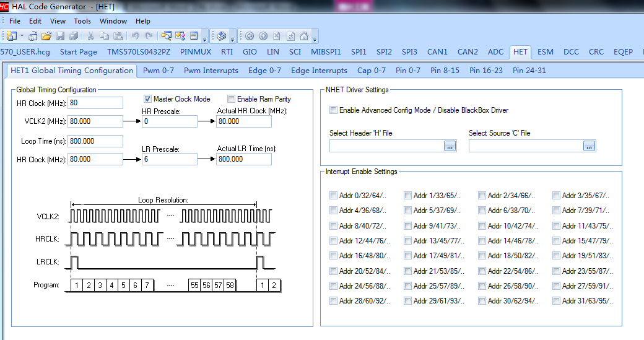644x340 pixels.
Task: Click the icon right of the magnifier
Action: (x=180, y=36)
